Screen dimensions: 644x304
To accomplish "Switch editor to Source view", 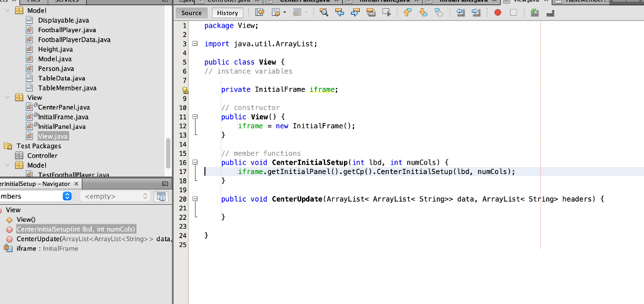I will pos(191,13).
